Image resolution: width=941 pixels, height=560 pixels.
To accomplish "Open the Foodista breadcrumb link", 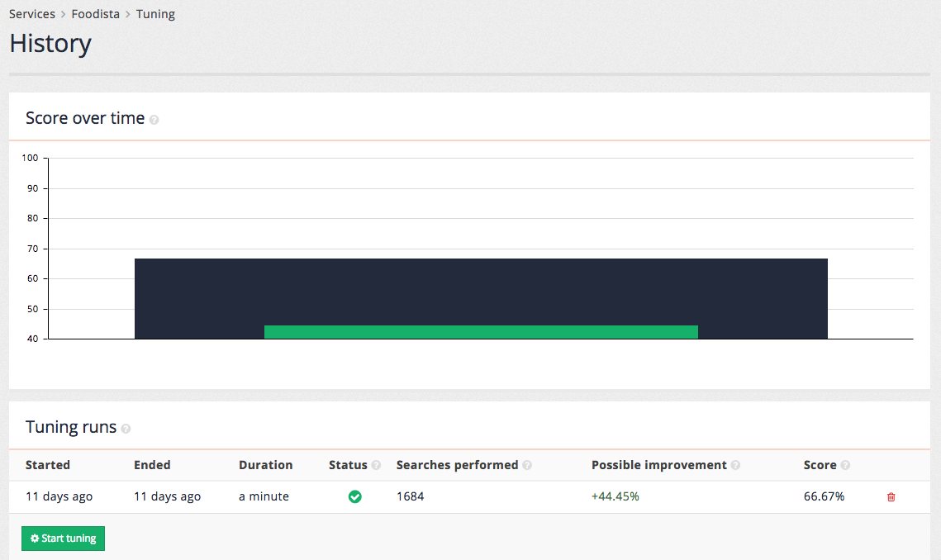I will point(95,13).
